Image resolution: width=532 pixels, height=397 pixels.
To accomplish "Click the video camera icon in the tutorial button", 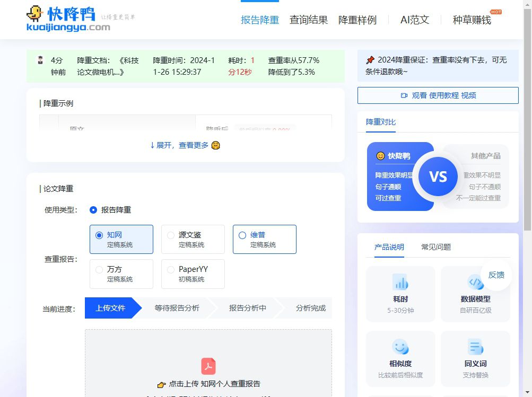I will (404, 95).
